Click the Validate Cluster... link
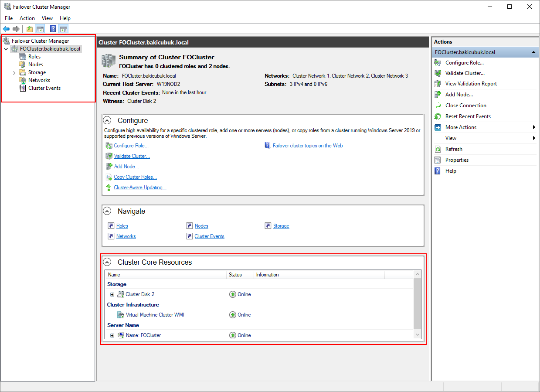The width and height of the screenshot is (540, 392). 132,156
